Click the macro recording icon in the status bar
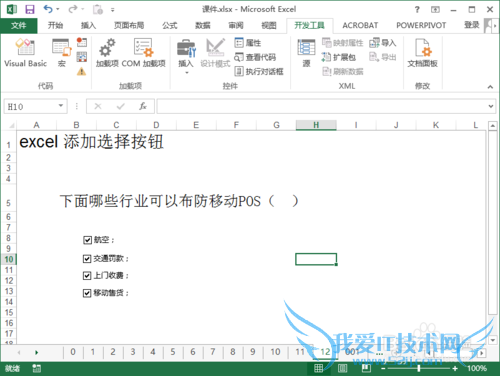This screenshot has height=376, width=500. [x=36, y=368]
